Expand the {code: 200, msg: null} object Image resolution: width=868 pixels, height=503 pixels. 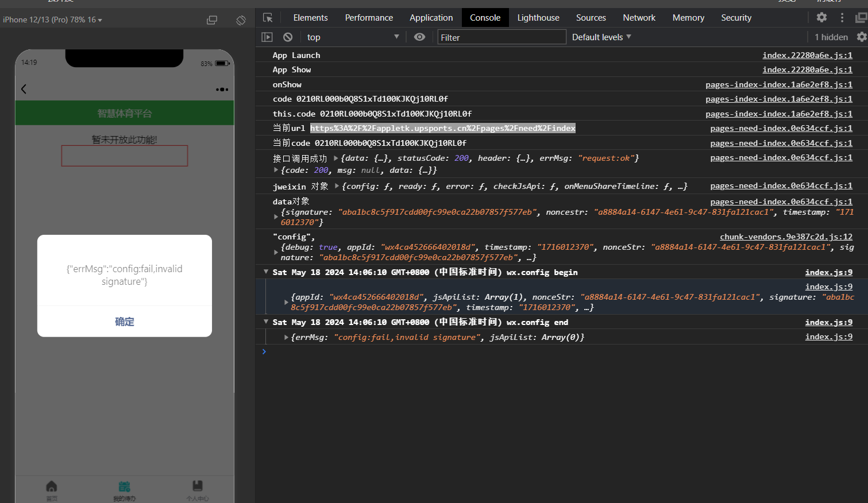276,170
